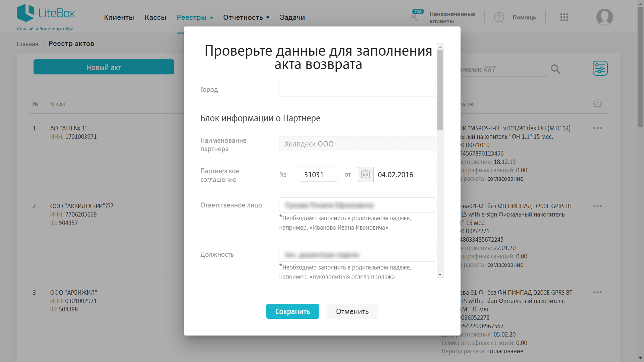Click the Наименование партнера label

pyautogui.click(x=223, y=144)
